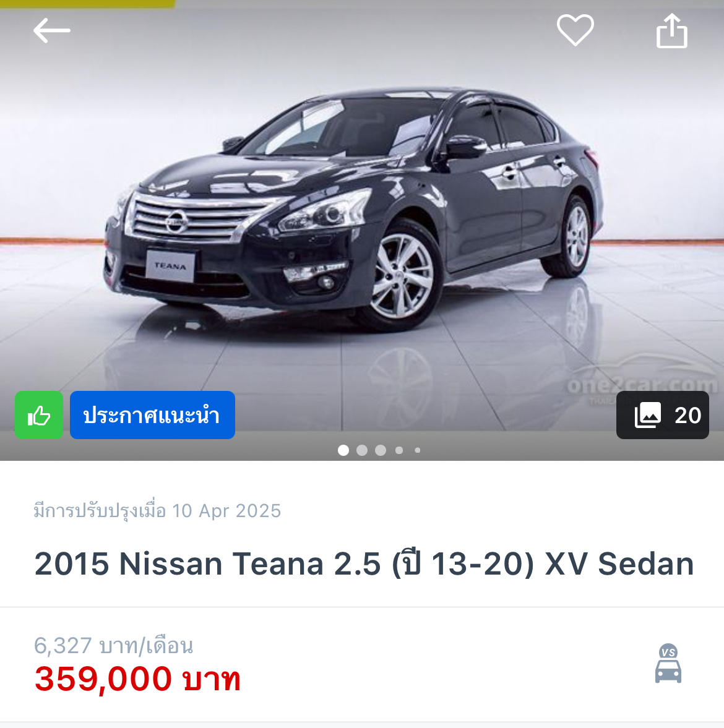Jump to third carousel photo dot
The image size is (724, 728).
381,450
